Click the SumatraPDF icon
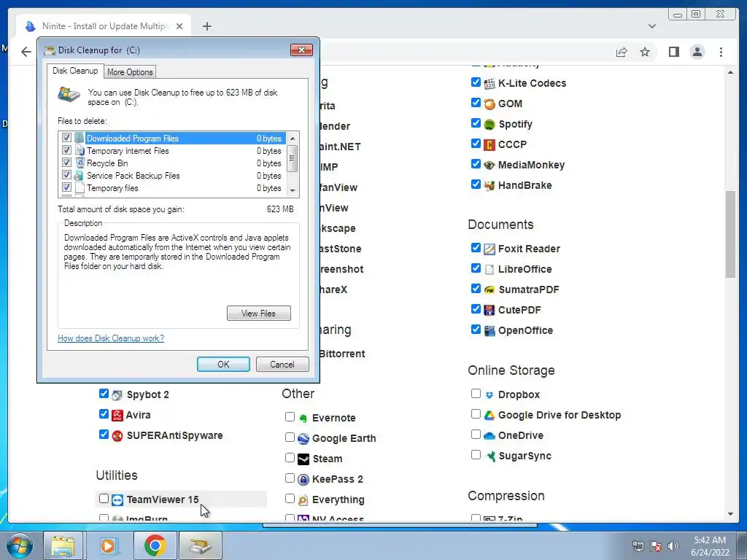747x560 pixels. pyautogui.click(x=489, y=290)
